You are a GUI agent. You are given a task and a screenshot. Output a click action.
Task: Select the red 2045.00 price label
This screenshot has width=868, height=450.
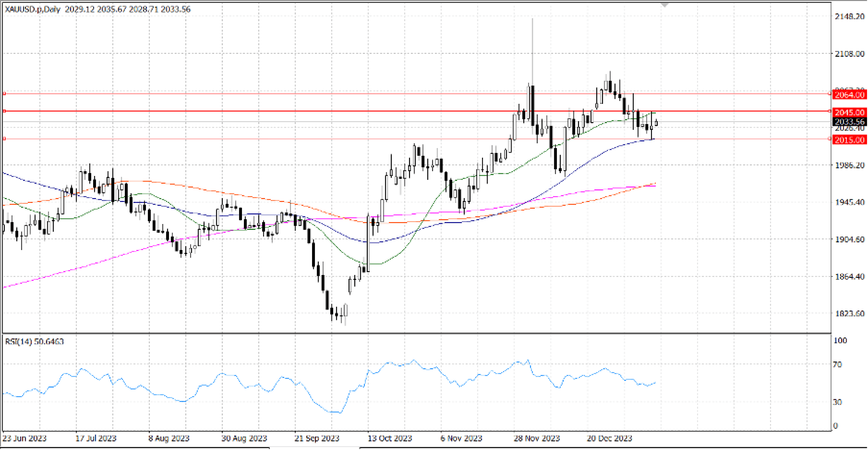pyautogui.click(x=849, y=112)
